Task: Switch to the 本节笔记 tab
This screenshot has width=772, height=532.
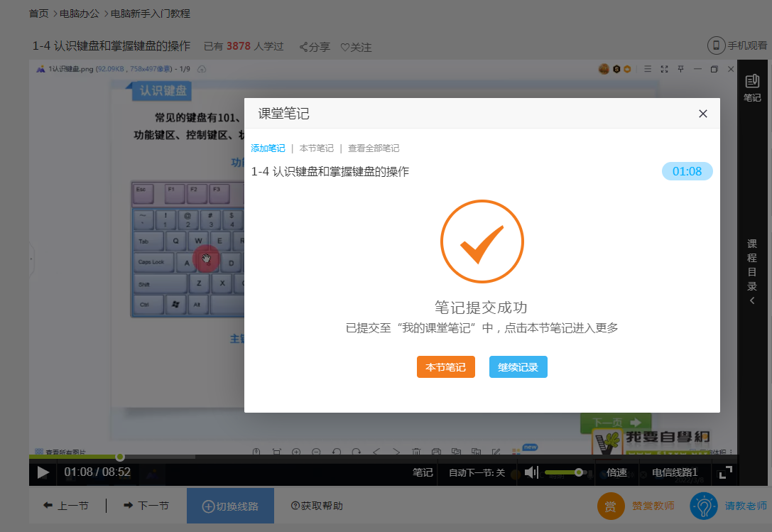Action: (x=316, y=148)
